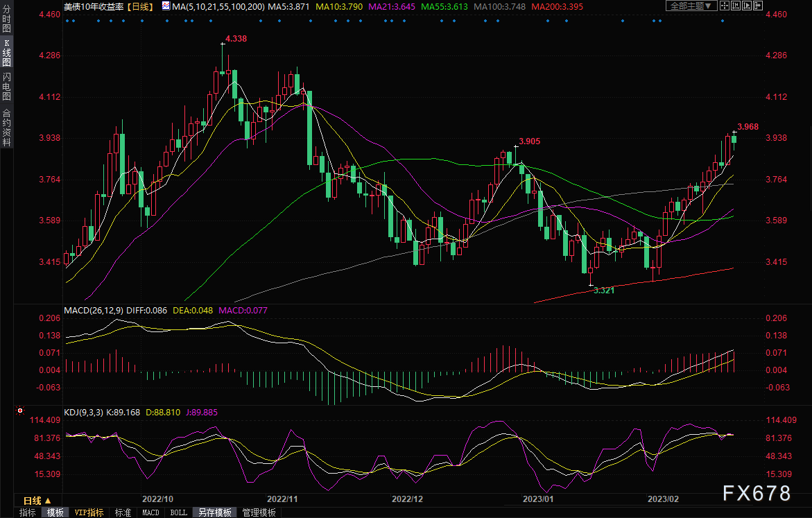Open the VIP指标 tab
The height and width of the screenshot is (518, 812).
click(89, 512)
